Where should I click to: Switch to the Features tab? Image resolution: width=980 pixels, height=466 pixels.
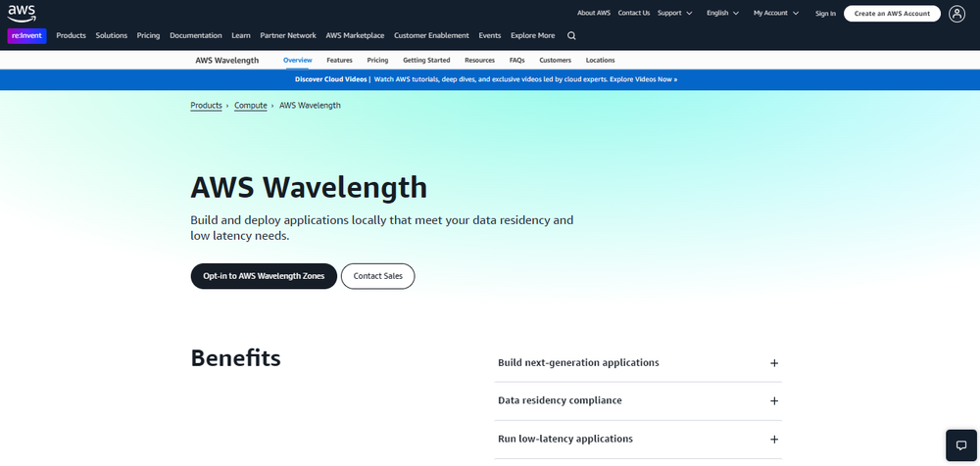coord(339,60)
